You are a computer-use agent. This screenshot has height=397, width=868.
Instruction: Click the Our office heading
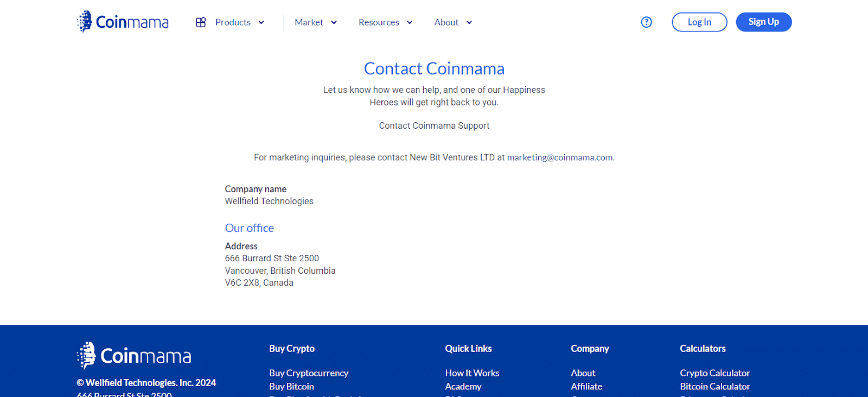point(250,228)
